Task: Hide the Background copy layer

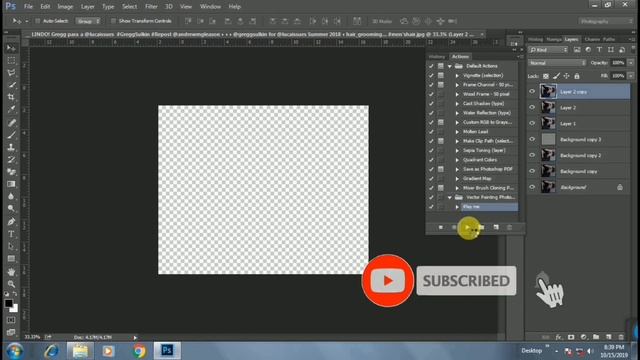Action: pos(532,171)
